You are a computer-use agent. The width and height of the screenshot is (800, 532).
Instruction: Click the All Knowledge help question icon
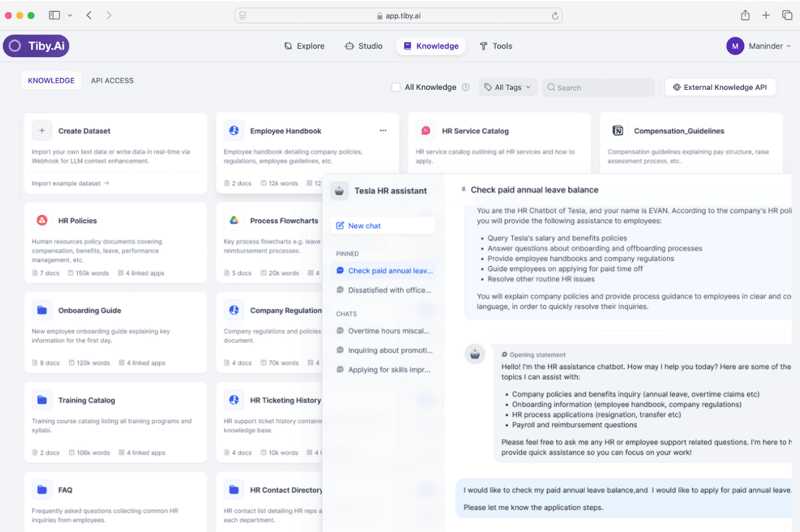click(466, 87)
